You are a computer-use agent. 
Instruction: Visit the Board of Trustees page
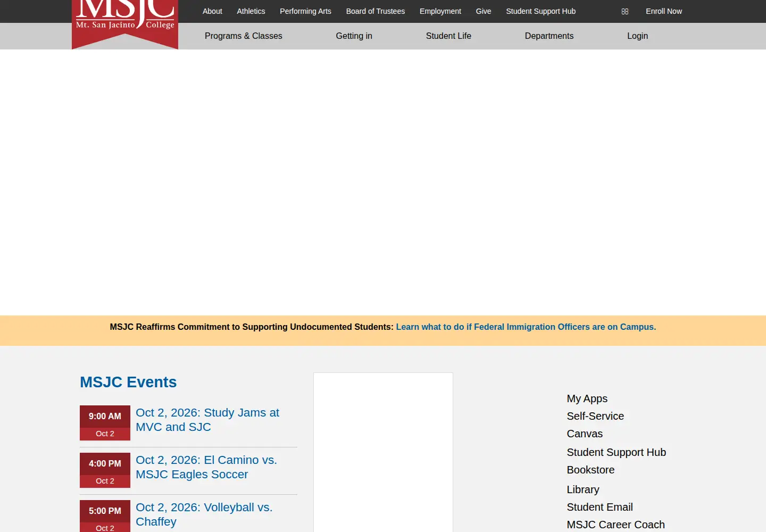click(x=376, y=11)
